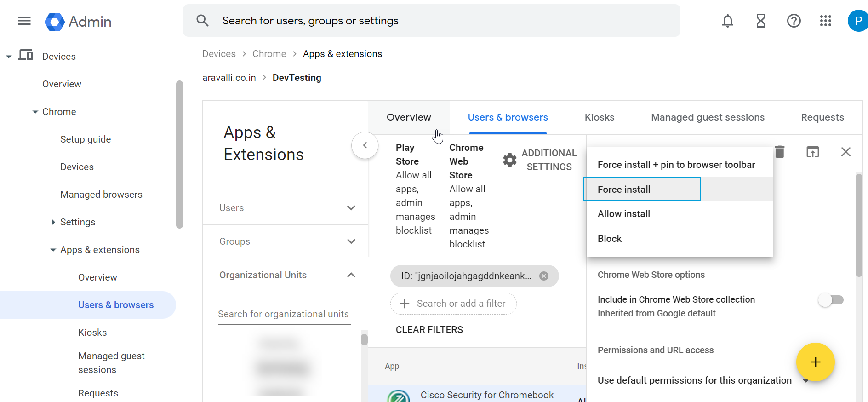
Task: Click the search magnifier icon
Action: tap(202, 21)
